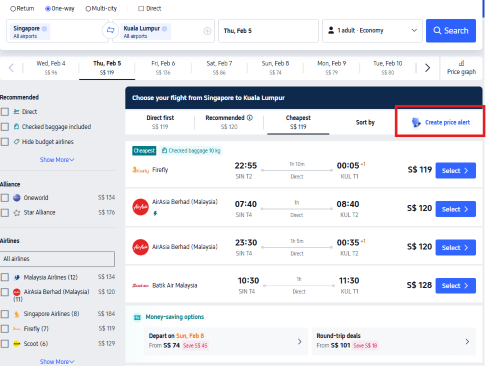Image resolution: width=486 pixels, height=366 pixels.
Task: Tick the Scoot (6) checkbox
Action: tap(5, 344)
